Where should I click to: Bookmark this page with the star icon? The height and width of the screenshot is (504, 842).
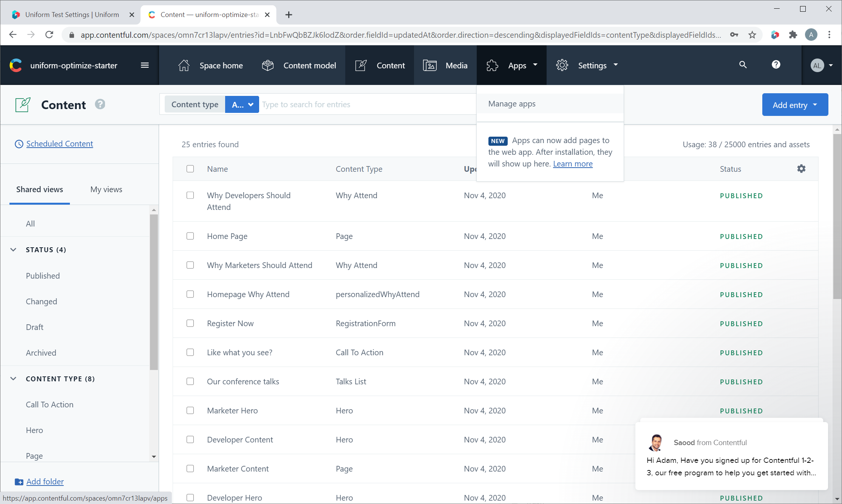[752, 35]
